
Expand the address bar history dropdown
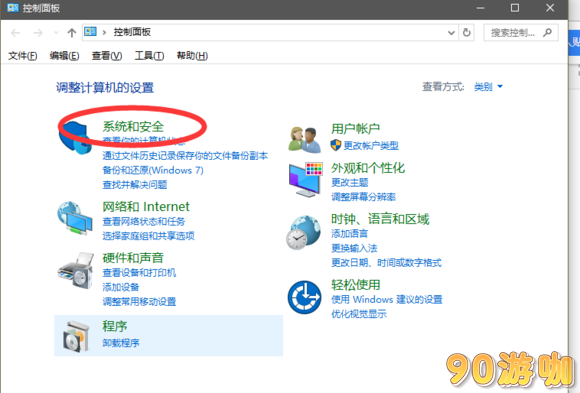pyautogui.click(x=451, y=33)
